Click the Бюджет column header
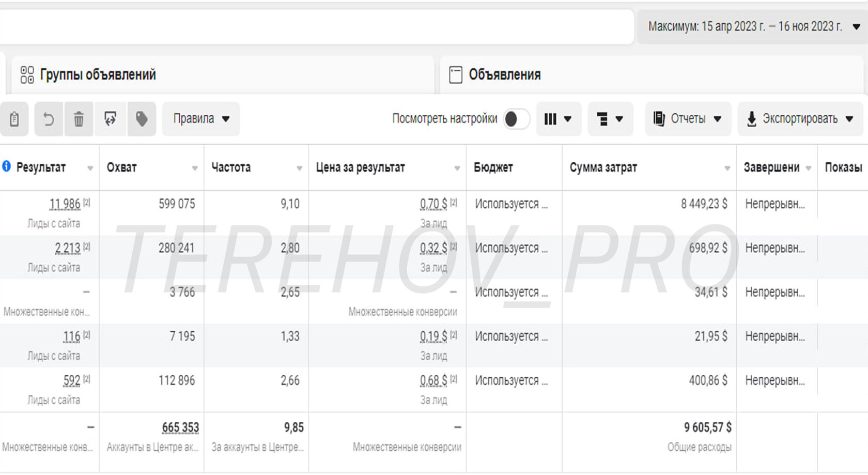This screenshot has height=475, width=868. click(493, 167)
